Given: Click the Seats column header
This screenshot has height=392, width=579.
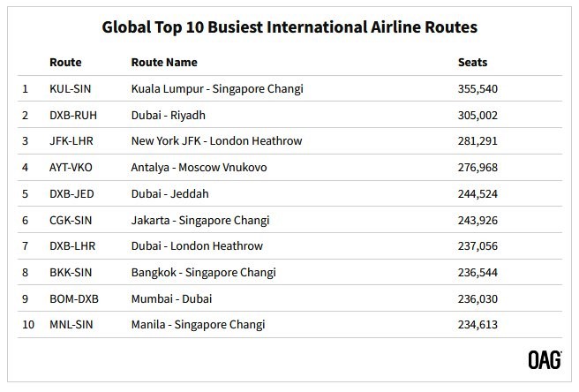Looking at the screenshot, I should (472, 62).
